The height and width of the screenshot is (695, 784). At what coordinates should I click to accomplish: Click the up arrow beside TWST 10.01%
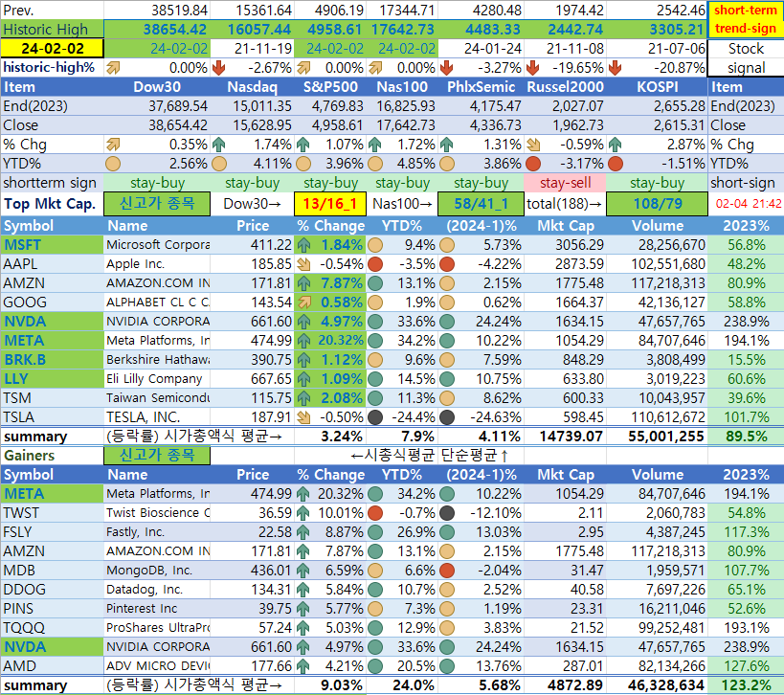[x=303, y=513]
